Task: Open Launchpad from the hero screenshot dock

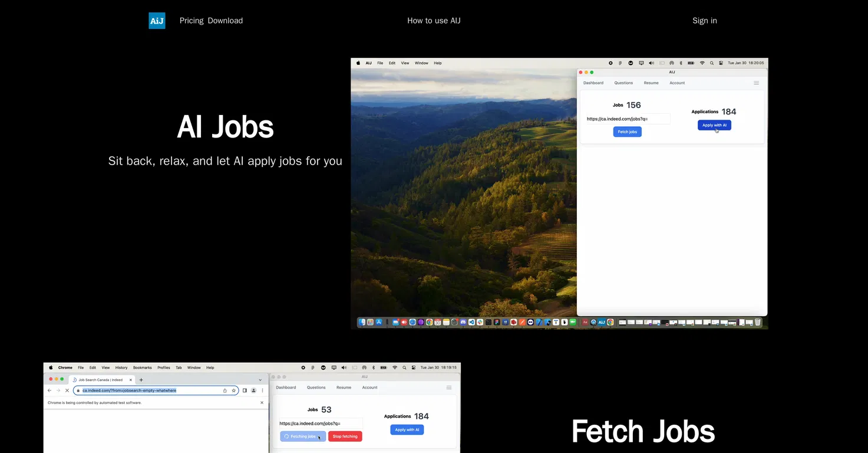Action: click(x=370, y=322)
